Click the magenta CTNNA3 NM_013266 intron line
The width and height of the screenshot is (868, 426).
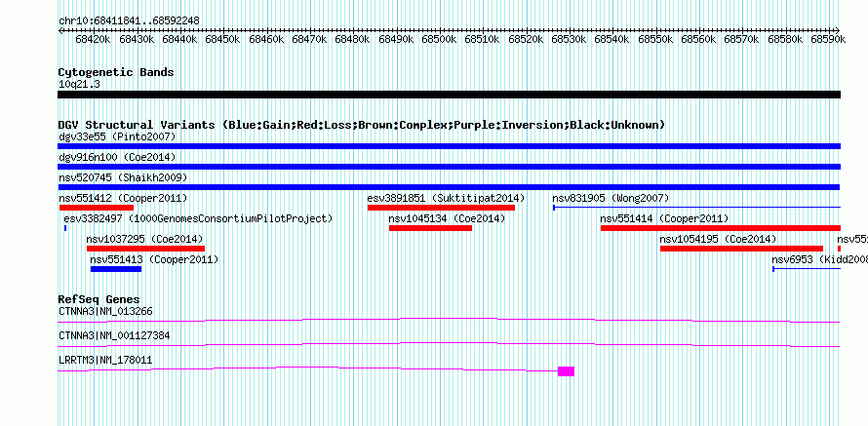[449, 320]
